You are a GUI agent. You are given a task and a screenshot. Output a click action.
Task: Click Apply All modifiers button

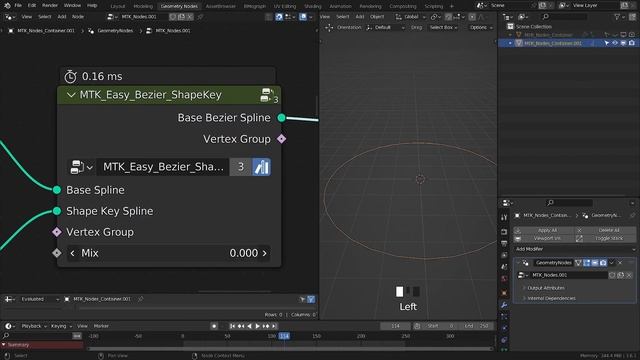(x=544, y=230)
